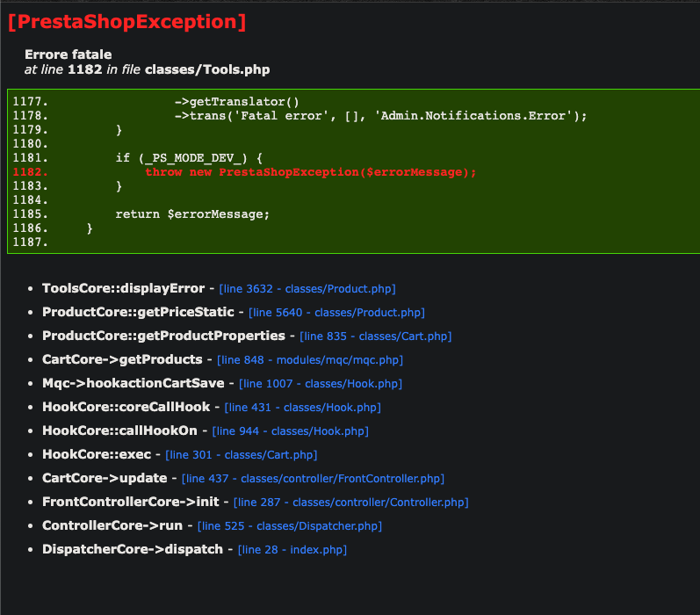Click ToolsCore::displayError in the stack trace
The image size is (700, 615).
123,288
